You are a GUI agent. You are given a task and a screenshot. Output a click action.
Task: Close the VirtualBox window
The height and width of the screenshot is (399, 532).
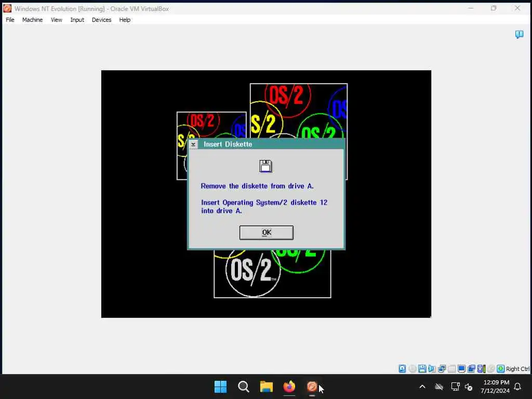click(x=517, y=8)
